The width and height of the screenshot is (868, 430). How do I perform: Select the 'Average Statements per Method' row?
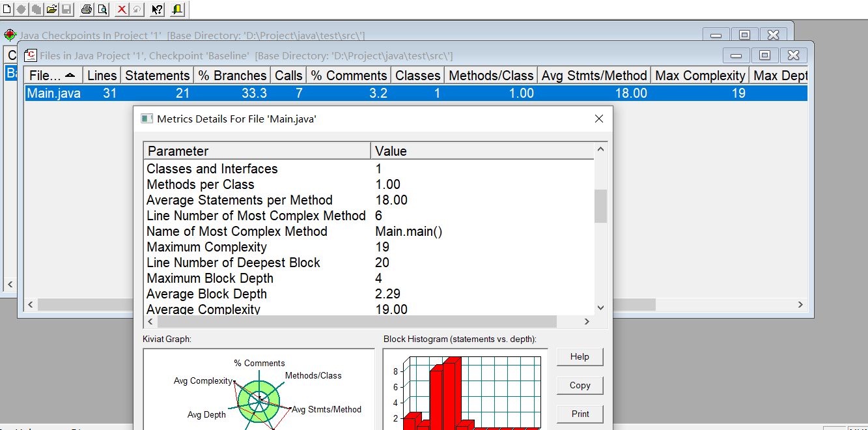(x=369, y=200)
